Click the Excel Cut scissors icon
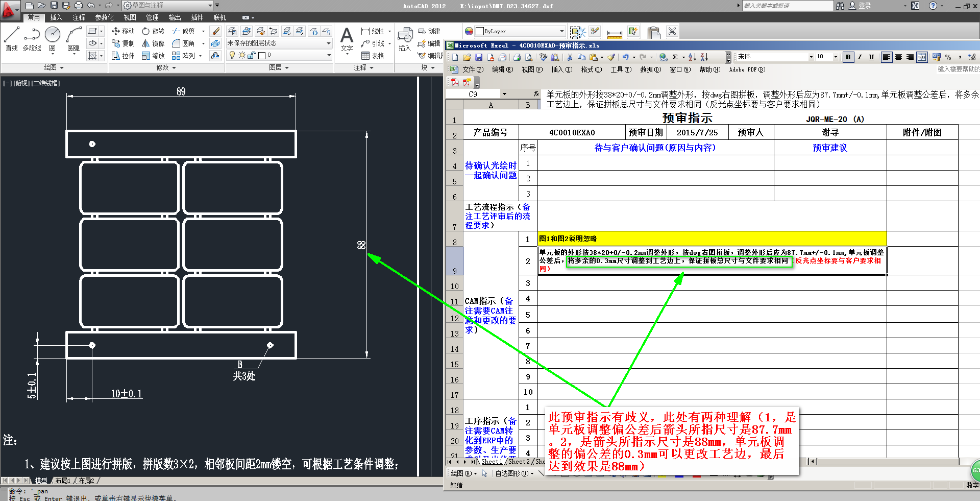This screenshot has height=501, width=980. point(570,57)
